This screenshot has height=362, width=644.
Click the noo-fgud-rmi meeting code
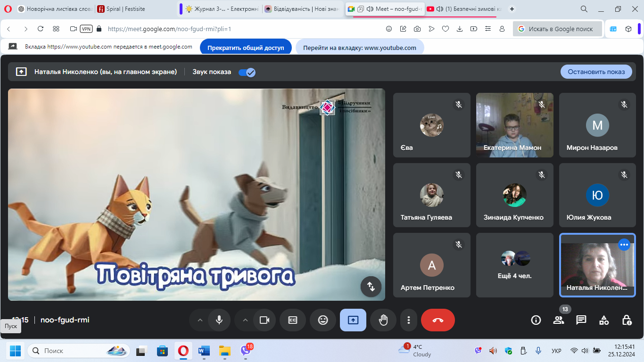65,320
